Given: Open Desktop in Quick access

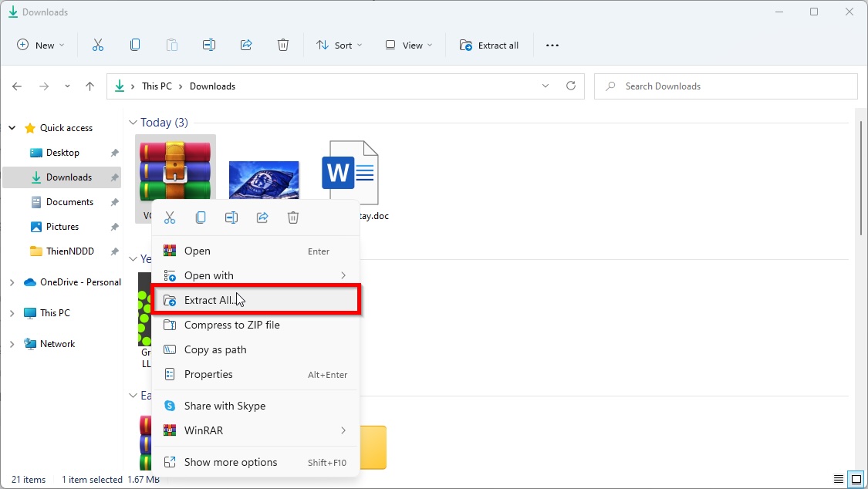Looking at the screenshot, I should 62,153.
